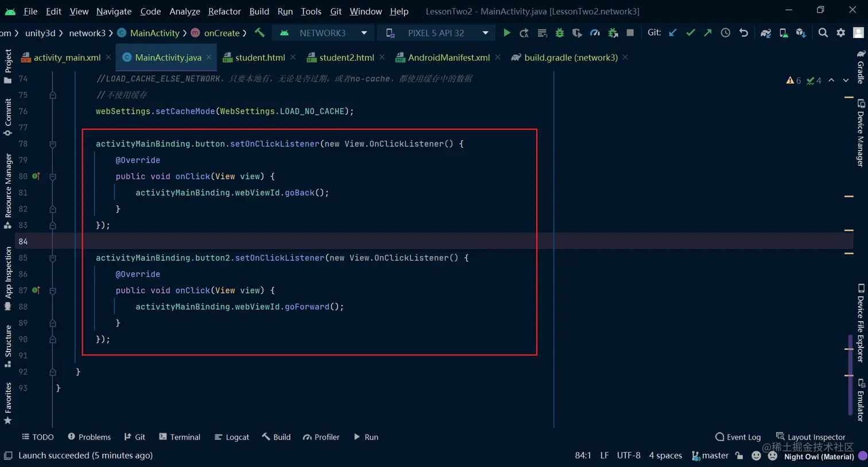Screen dimensions: 868x467
Task: Open the Navigate menu
Action: click(x=114, y=11)
